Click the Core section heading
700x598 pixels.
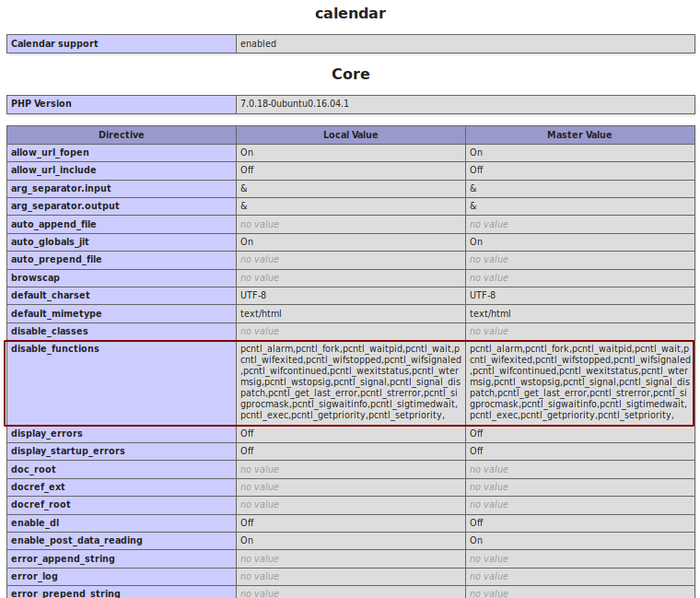pyautogui.click(x=350, y=74)
